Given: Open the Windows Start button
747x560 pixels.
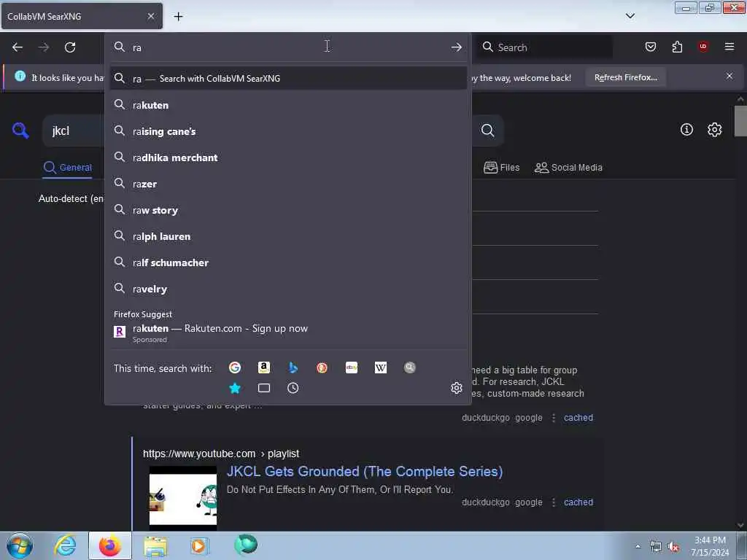Looking at the screenshot, I should tap(20, 545).
